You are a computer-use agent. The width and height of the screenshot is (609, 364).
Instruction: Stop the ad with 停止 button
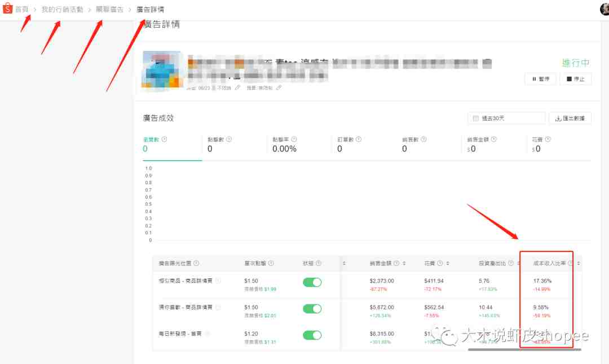[575, 79]
